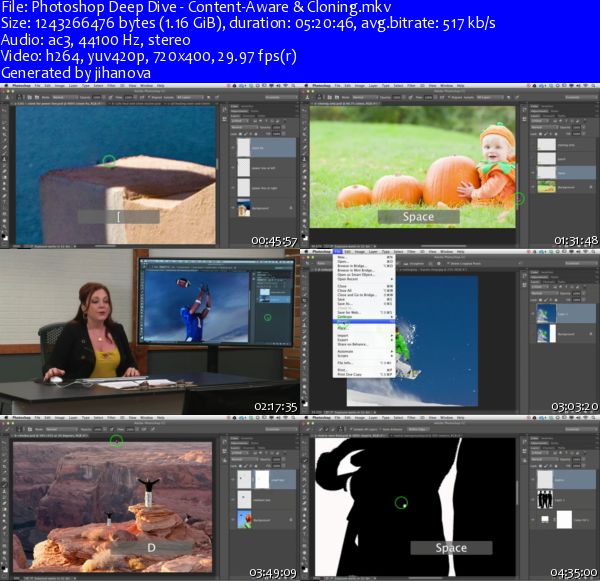Switch to Channels tab in 00:45:57 frame
Viewport: 600px width, 581px height.
[249, 116]
